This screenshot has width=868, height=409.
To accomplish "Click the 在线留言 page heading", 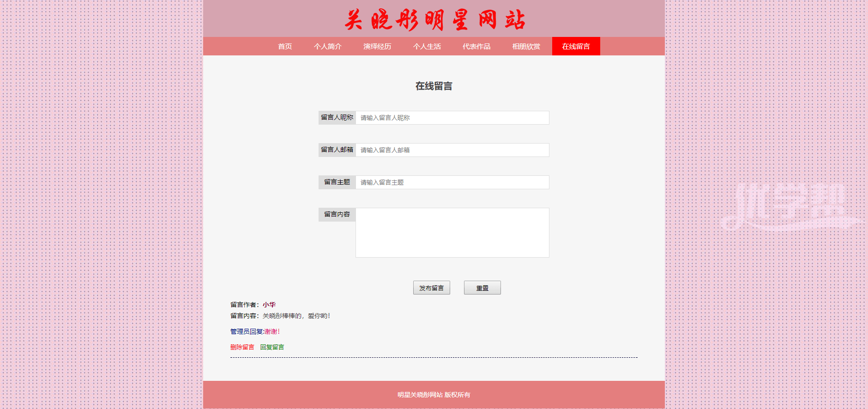I will coord(434,86).
